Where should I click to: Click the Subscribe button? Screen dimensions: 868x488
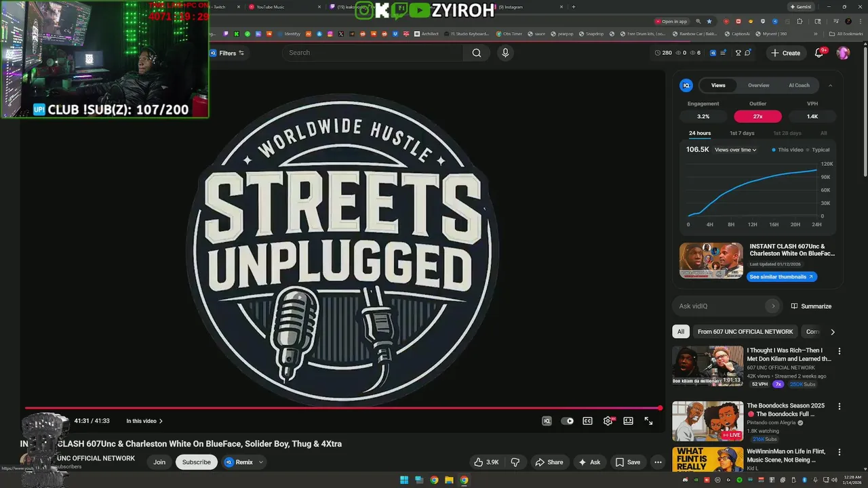196,462
